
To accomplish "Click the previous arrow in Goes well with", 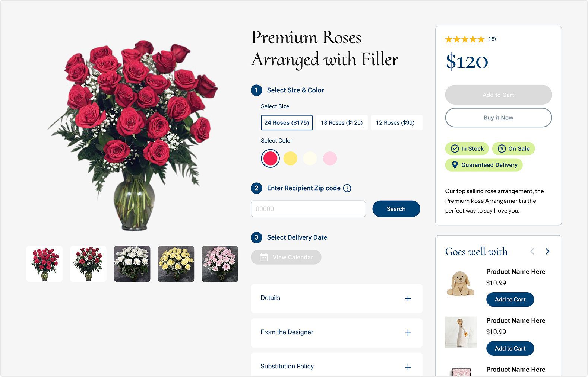I will pyautogui.click(x=532, y=252).
